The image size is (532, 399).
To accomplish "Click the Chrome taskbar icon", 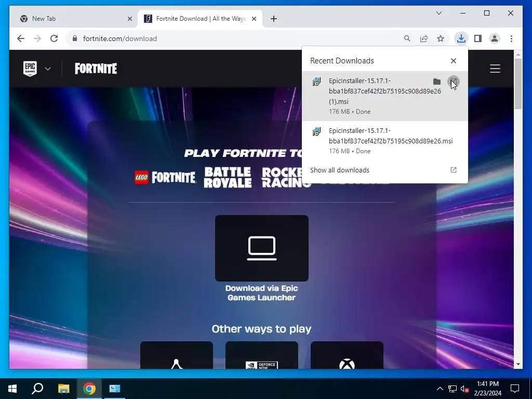I will [x=89, y=389].
